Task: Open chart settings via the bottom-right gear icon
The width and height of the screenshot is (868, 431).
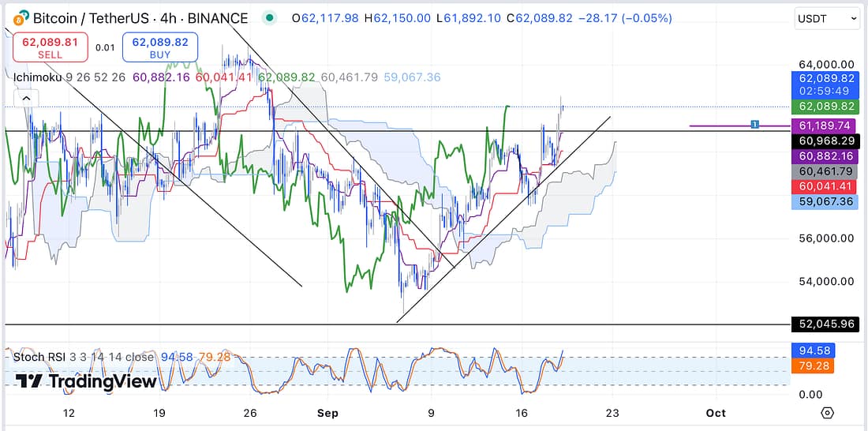Action: pos(827,413)
